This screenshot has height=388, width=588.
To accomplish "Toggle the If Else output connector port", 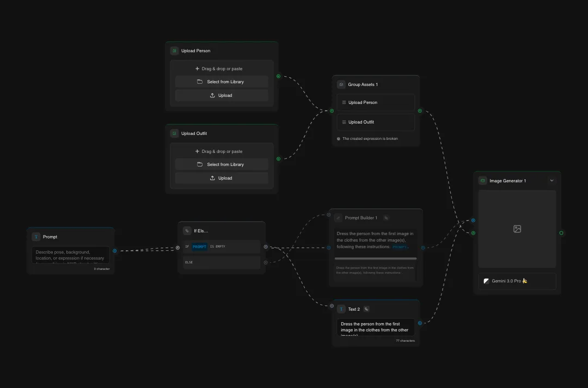I will 265,247.
